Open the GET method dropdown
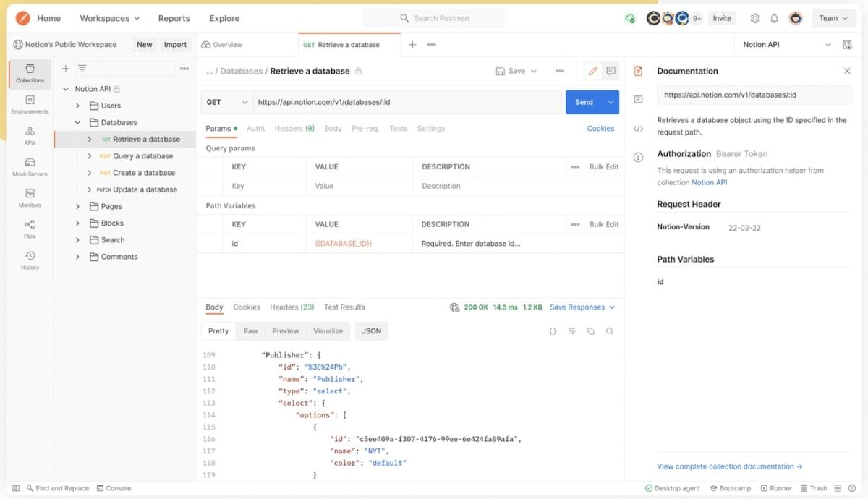Image resolution: width=868 pixels, height=499 pixels. point(227,103)
